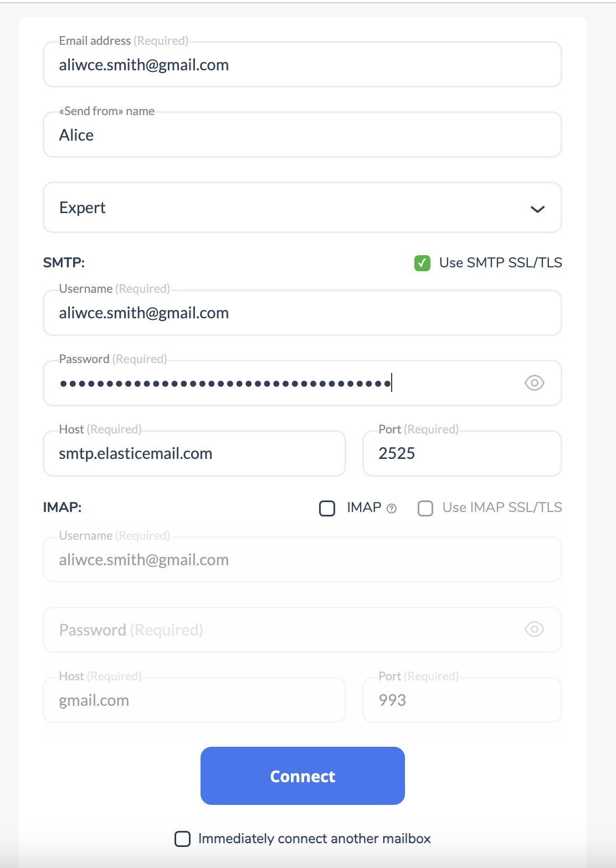Click the green checkmark in SMTP SSL/TLS box

[422, 263]
